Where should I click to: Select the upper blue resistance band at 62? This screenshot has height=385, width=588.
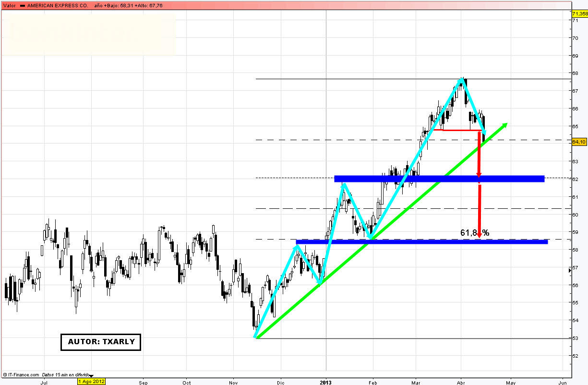[439, 179]
